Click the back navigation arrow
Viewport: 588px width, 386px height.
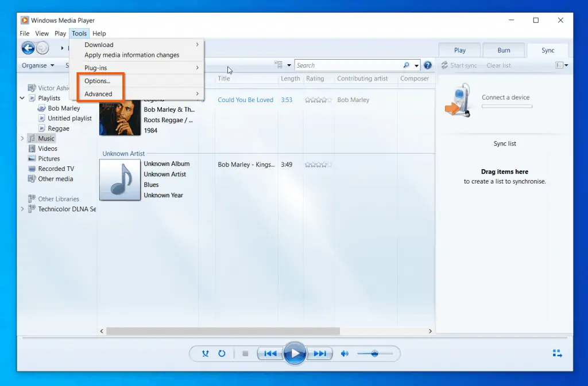[x=27, y=48]
